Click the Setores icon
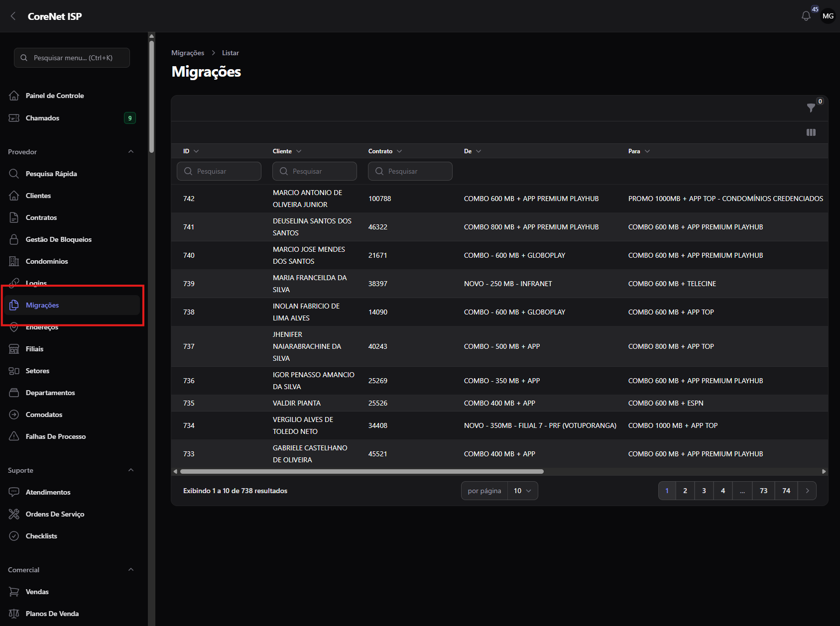 click(x=14, y=371)
